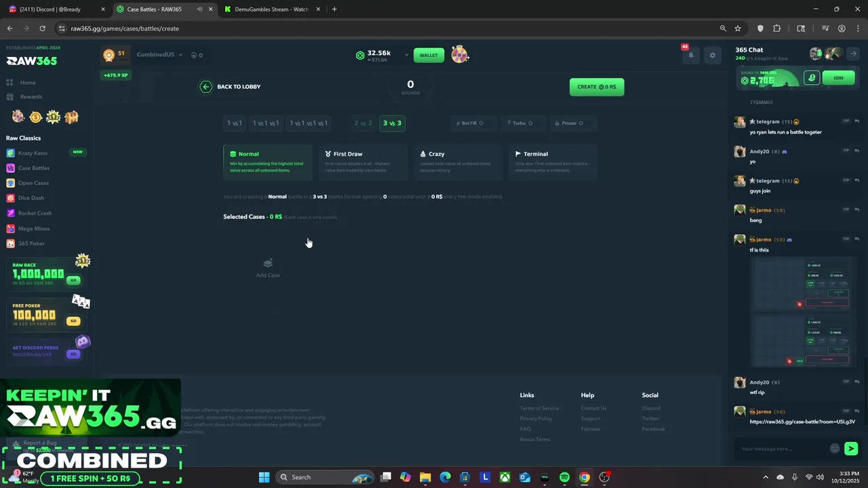Select the 1 vs 1 vs 1 vs 1 format

coord(309,123)
